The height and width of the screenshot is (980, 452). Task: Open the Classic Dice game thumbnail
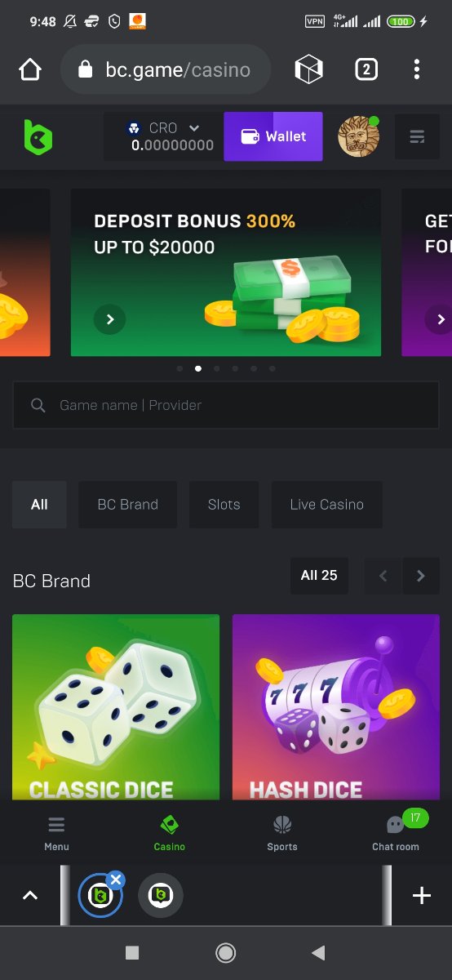coord(116,707)
